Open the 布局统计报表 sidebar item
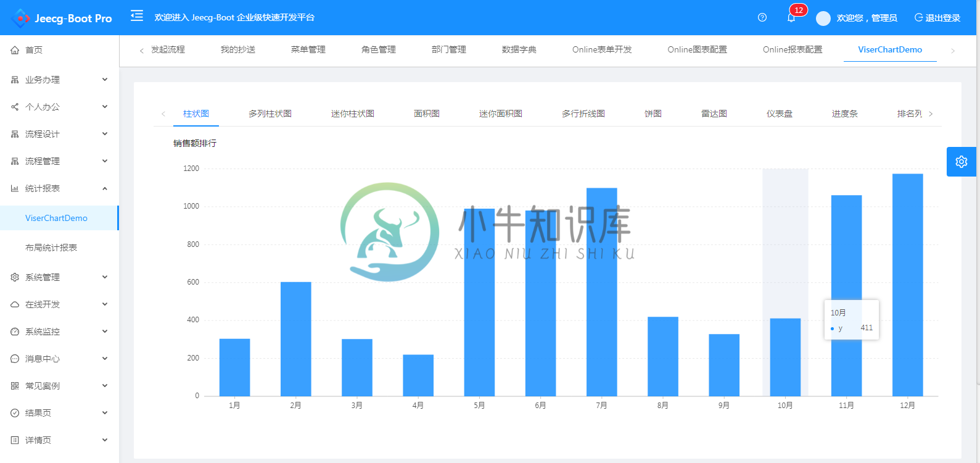 coord(51,248)
